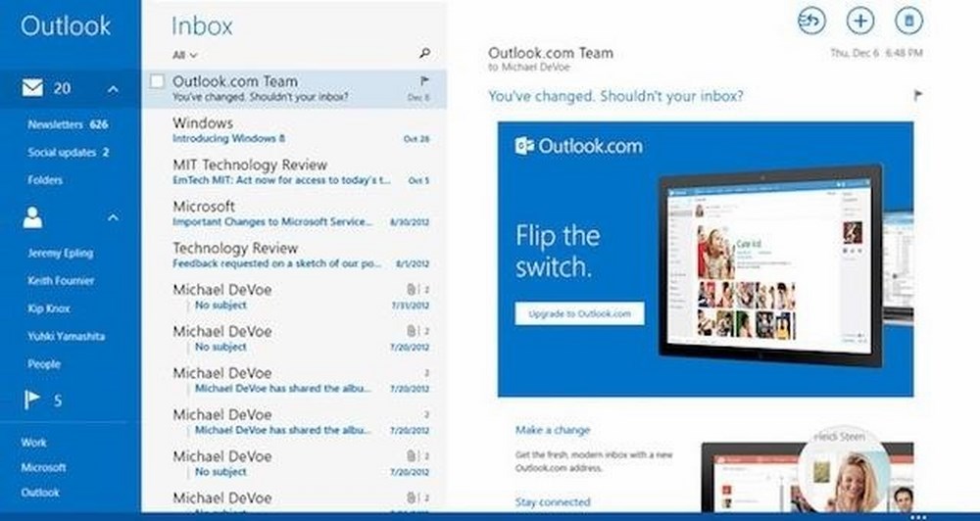Click the tablet image in the banner
Viewport: 980px width, 521px height.
coord(772,265)
